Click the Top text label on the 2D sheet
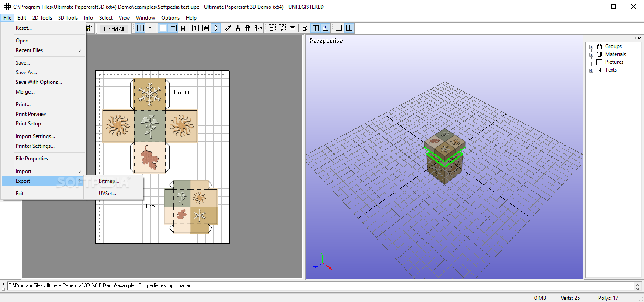Viewport: 644px width, 302px height. (149, 206)
